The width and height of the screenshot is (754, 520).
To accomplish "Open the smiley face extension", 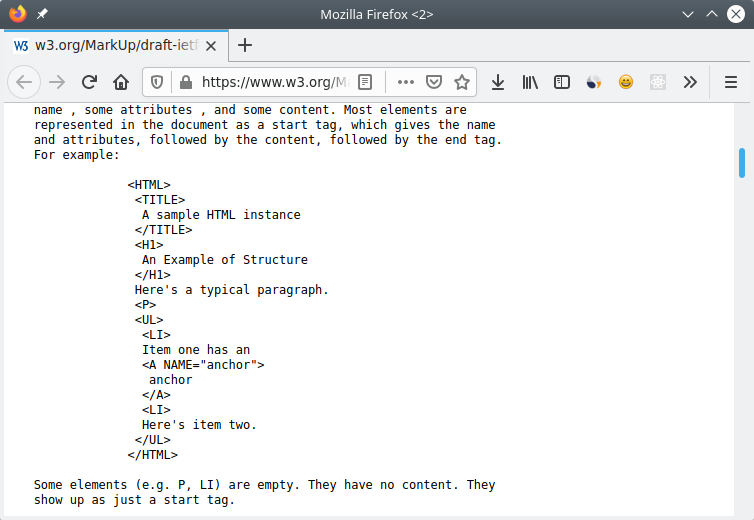I will point(626,82).
